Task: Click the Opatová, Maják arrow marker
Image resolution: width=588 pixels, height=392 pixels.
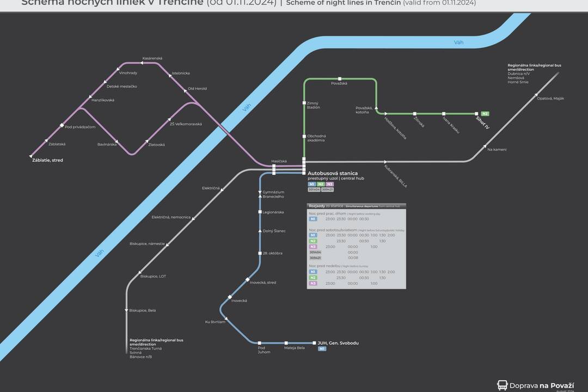Action: [x=532, y=98]
